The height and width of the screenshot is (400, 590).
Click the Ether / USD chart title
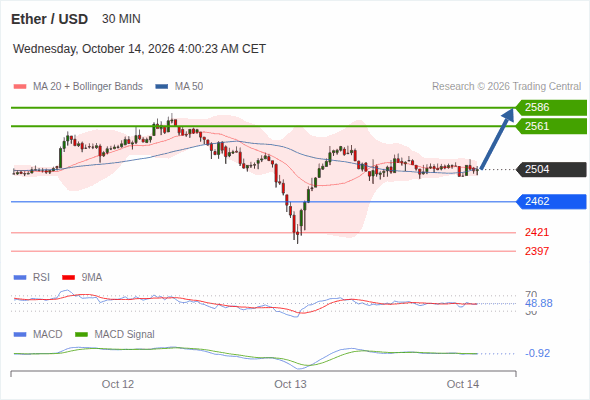click(49, 19)
